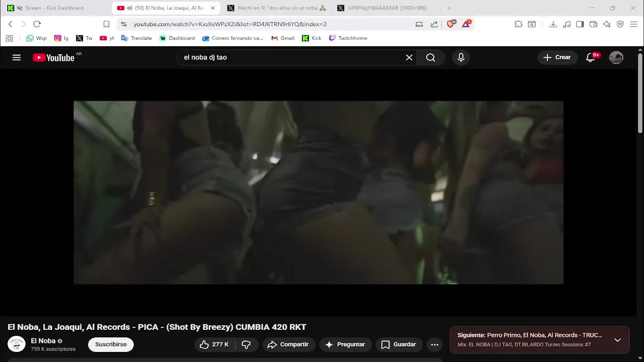Open Gmail bookmark
644x362 pixels.
click(283, 38)
